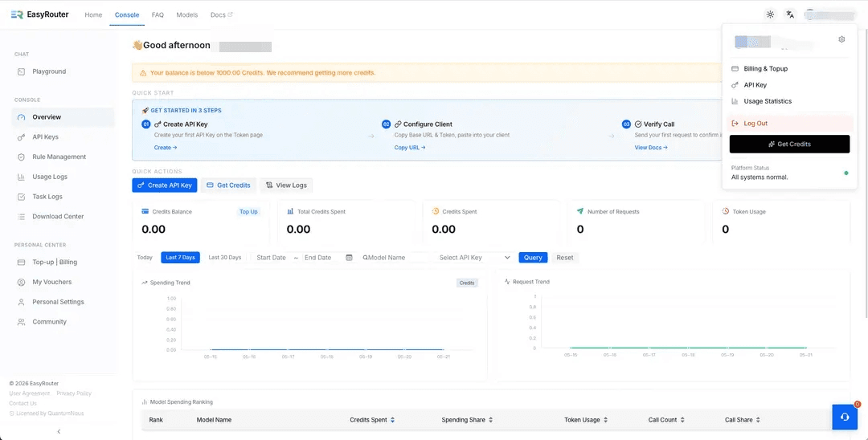Click the Task Logs checkbox icon
Screen dimensions: 868x440
click(21, 197)
